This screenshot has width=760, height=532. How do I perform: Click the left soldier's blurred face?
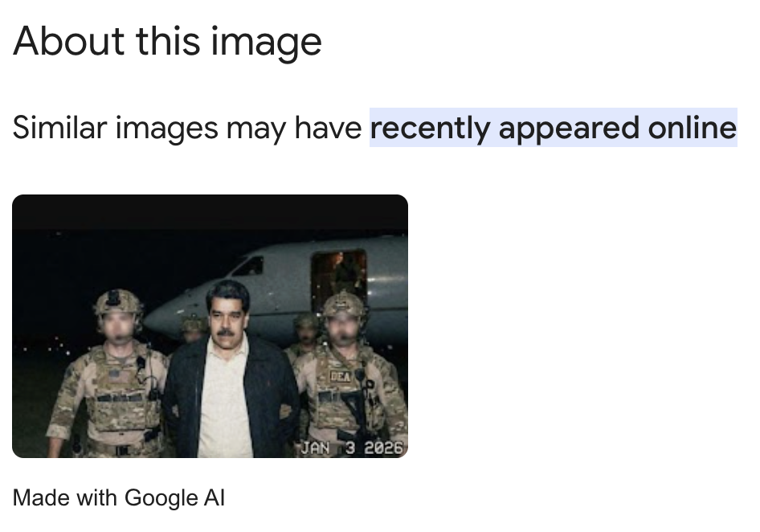pyautogui.click(x=118, y=325)
